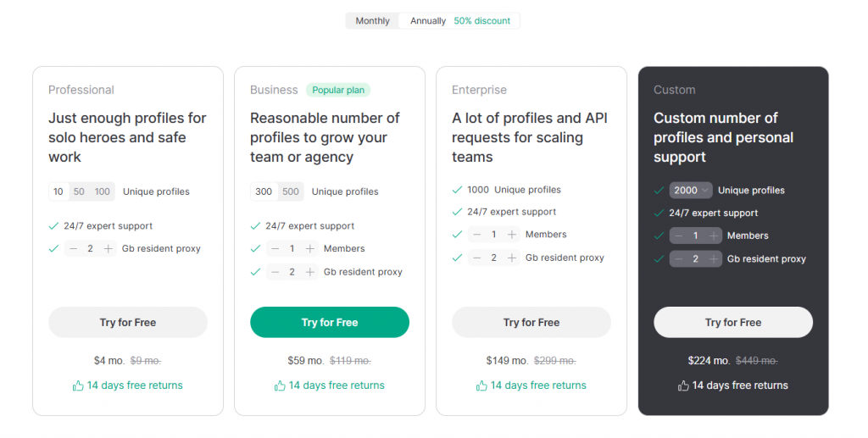This screenshot has height=438, width=868.
Task: Choose 100 unique profiles in Professional plan
Action: [103, 191]
